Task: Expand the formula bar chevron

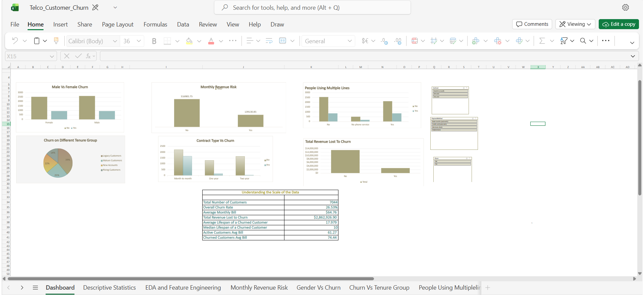Action: coord(633,56)
